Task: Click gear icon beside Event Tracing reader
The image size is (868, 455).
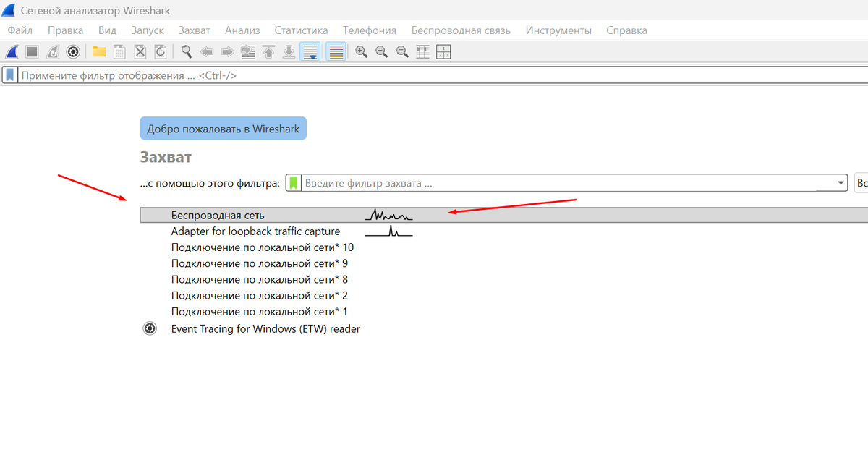Action: tap(150, 328)
